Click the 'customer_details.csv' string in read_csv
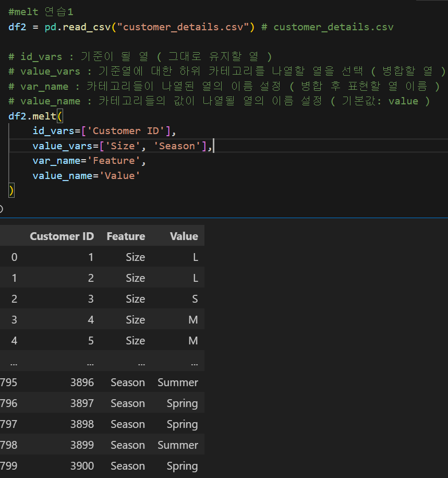Viewport: 448px width, 478px height. click(180, 27)
